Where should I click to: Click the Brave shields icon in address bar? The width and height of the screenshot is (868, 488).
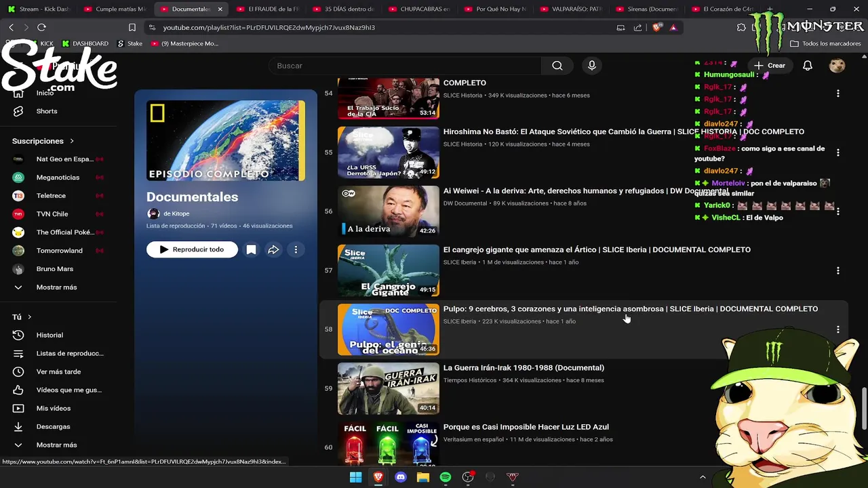(656, 27)
